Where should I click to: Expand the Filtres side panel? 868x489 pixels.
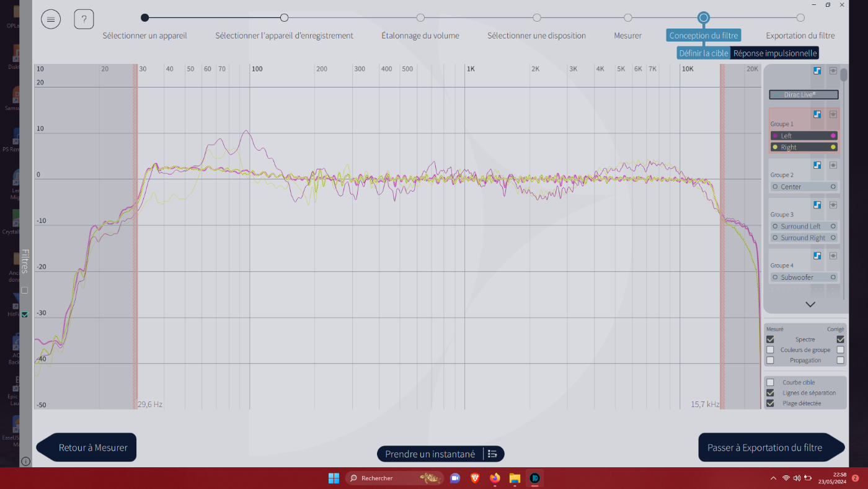[25, 261]
